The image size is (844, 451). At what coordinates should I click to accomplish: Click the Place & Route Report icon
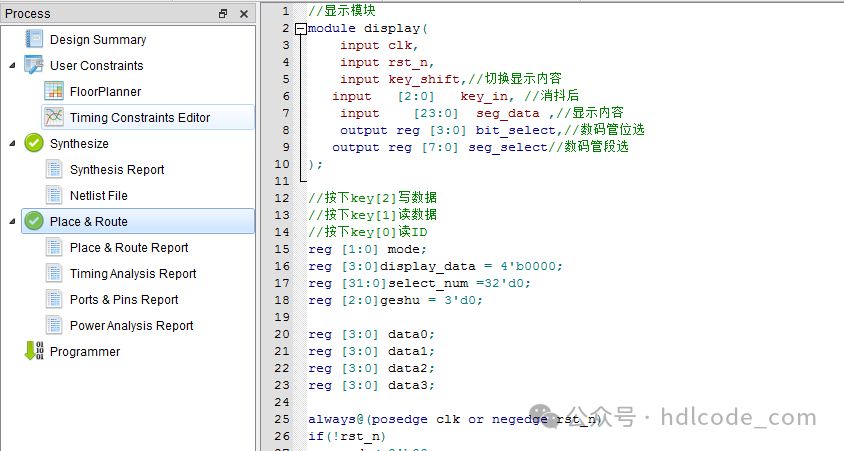tap(54, 247)
